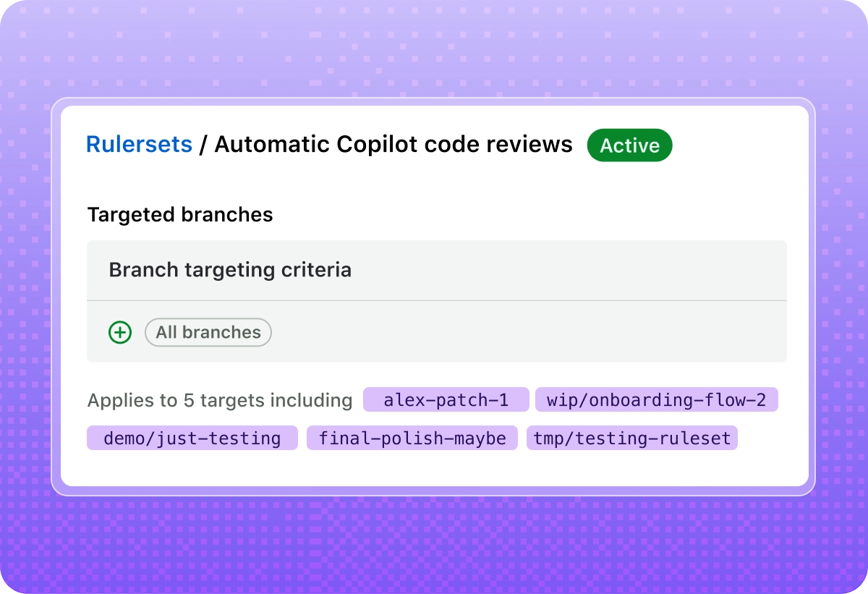Click the Automatic Copilot code reviews title
Viewport: 868px width, 594px height.
pos(393,145)
